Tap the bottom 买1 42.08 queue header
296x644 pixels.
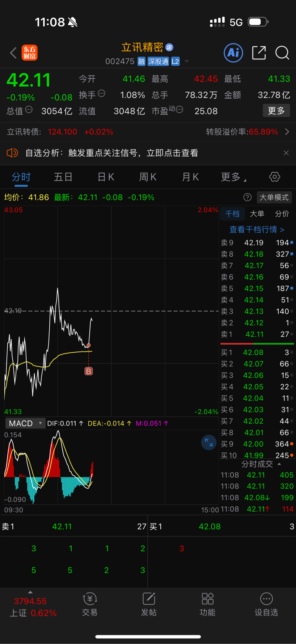[x=222, y=527]
